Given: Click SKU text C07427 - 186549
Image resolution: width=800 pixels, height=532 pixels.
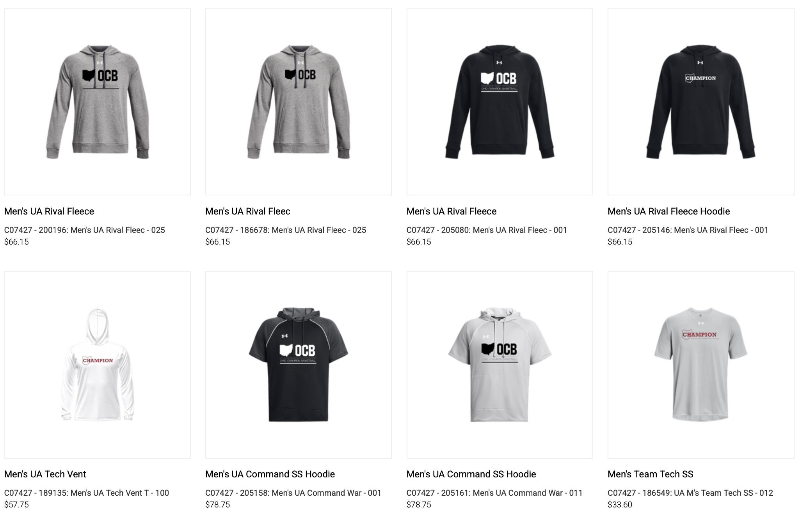Looking at the screenshot, I should (639, 493).
